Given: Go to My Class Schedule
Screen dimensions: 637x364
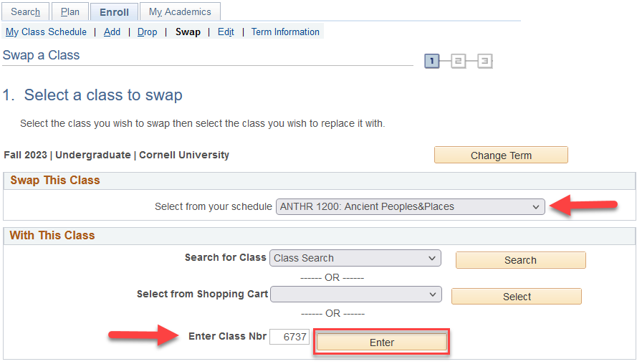Looking at the screenshot, I should coord(46,32).
